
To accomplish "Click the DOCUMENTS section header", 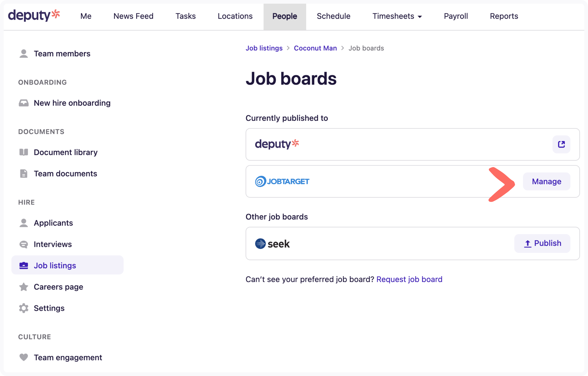I will (x=41, y=132).
